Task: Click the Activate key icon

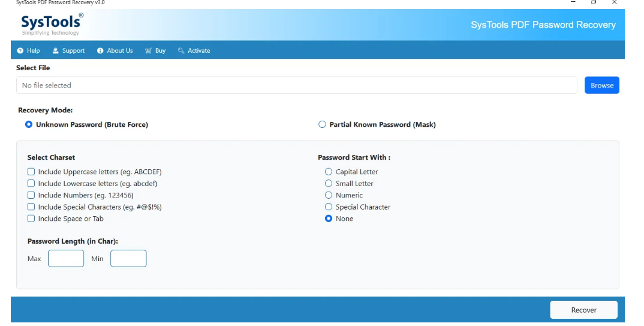Action: tap(181, 51)
